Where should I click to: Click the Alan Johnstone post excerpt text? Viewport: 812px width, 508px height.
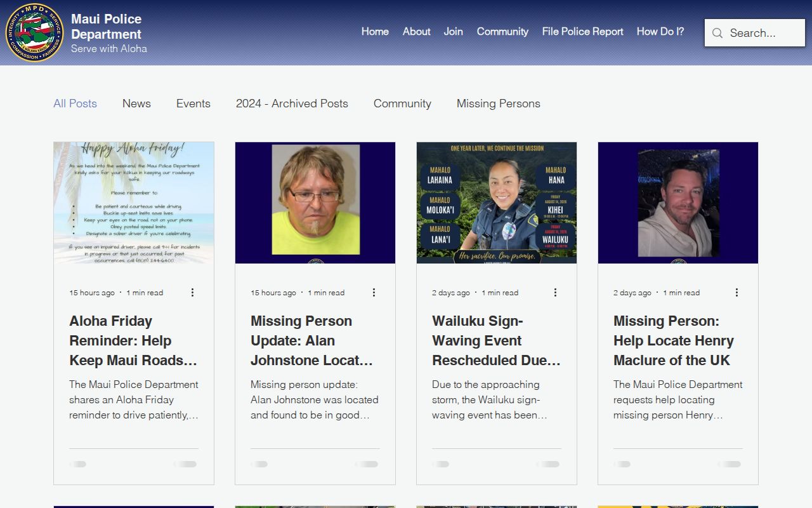tap(315, 400)
